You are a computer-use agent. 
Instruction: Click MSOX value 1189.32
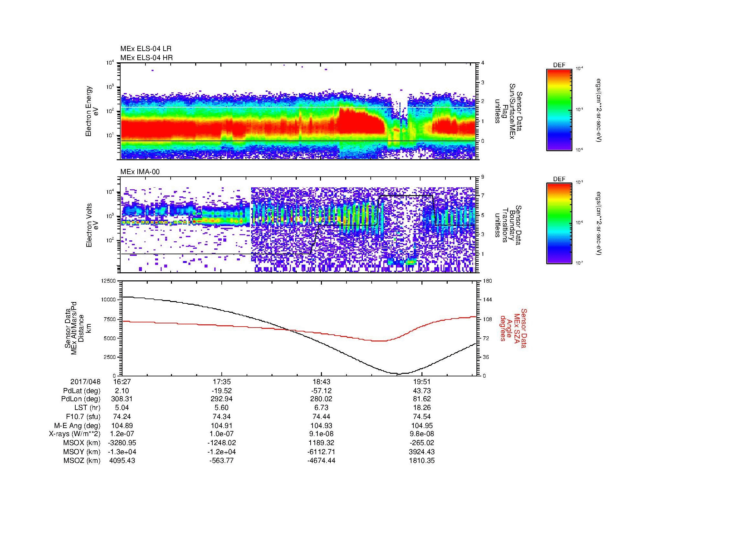pos(321,443)
